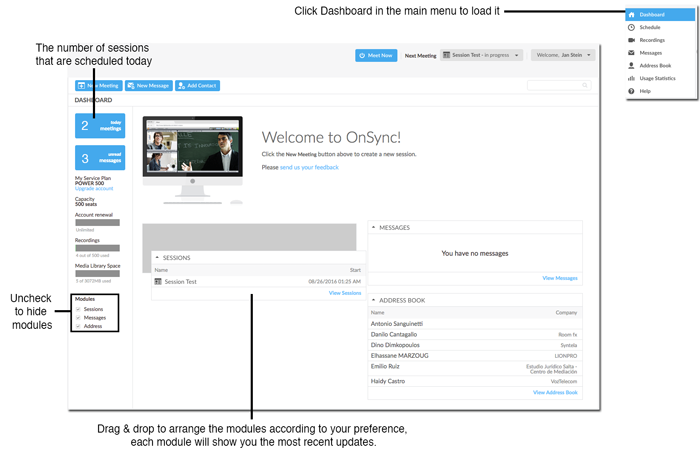Open the Next Meeting session dropdown
Viewport: 700px width, 460px height.
click(x=481, y=55)
